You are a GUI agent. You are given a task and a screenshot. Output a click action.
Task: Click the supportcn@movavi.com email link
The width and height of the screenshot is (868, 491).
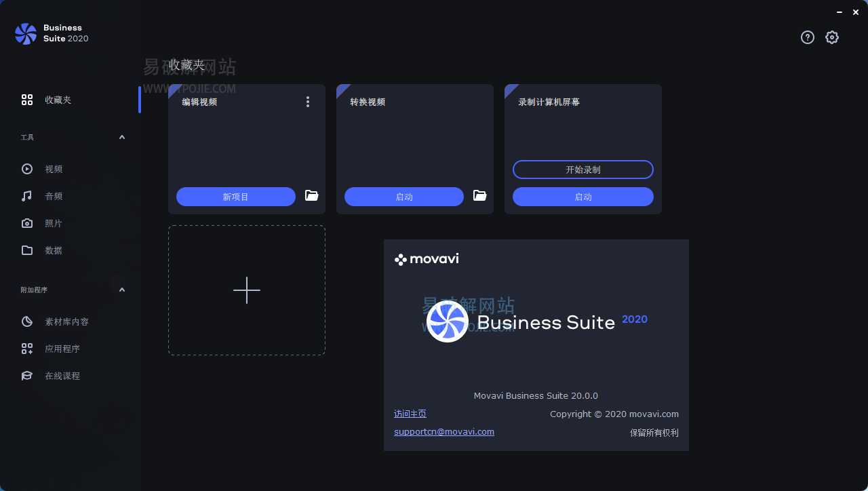pos(444,431)
